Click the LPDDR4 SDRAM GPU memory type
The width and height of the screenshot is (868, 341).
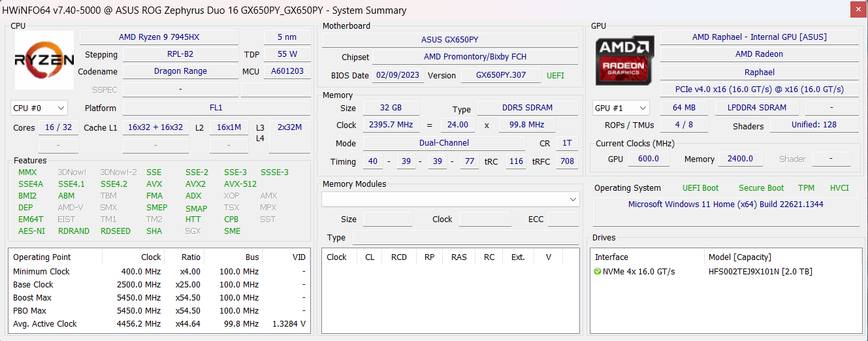[x=756, y=108]
